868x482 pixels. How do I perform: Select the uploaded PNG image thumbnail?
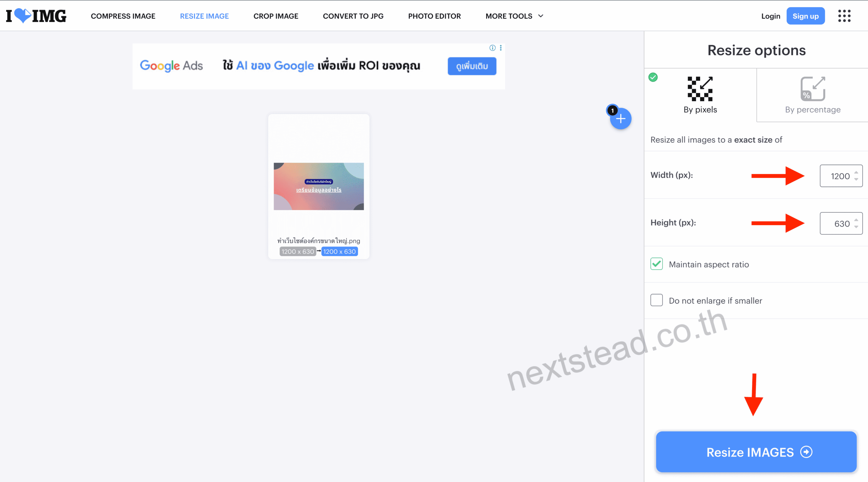tap(319, 186)
